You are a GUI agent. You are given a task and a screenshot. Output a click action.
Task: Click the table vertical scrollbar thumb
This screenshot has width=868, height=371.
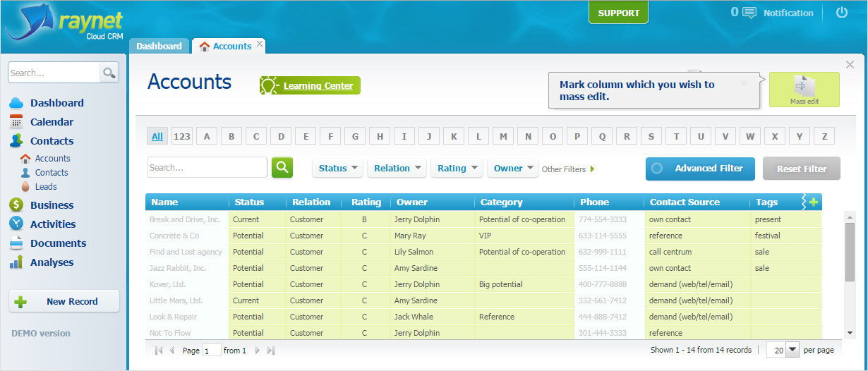[x=850, y=251]
